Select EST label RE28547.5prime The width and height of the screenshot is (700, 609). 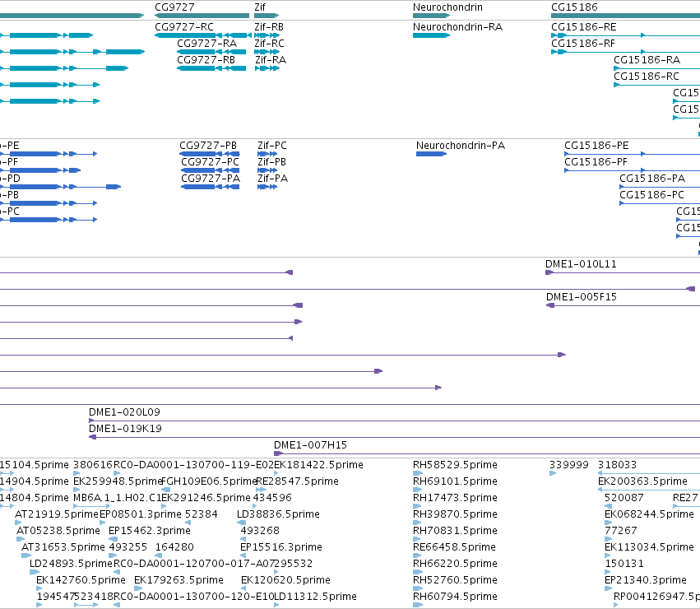297,481
